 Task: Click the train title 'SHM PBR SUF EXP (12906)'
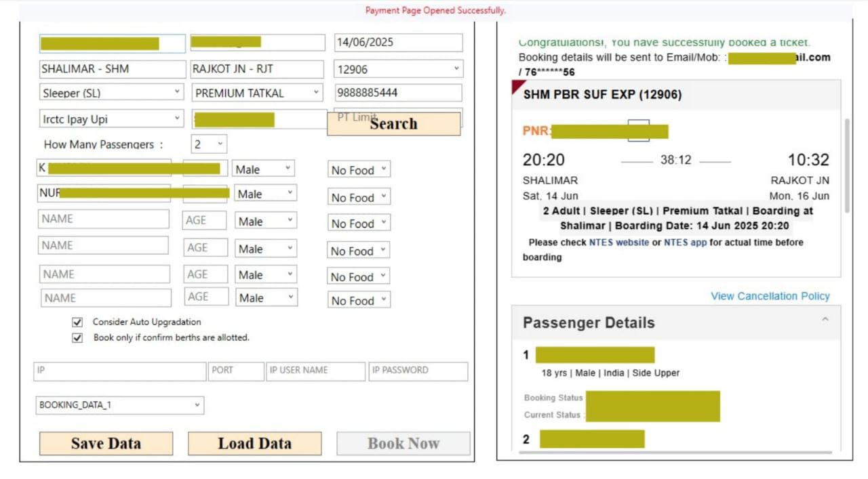click(602, 95)
